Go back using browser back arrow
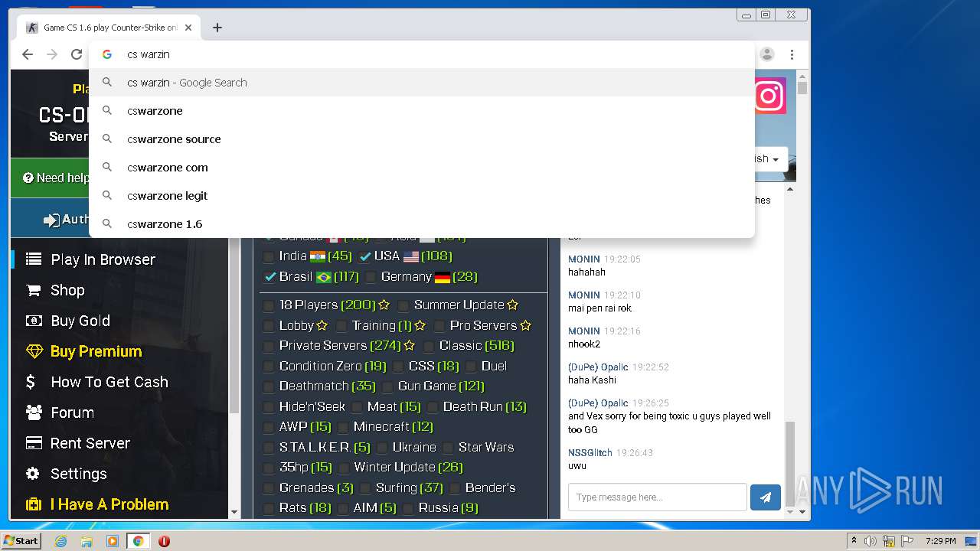Screen dimensions: 980x551 tap(28, 54)
